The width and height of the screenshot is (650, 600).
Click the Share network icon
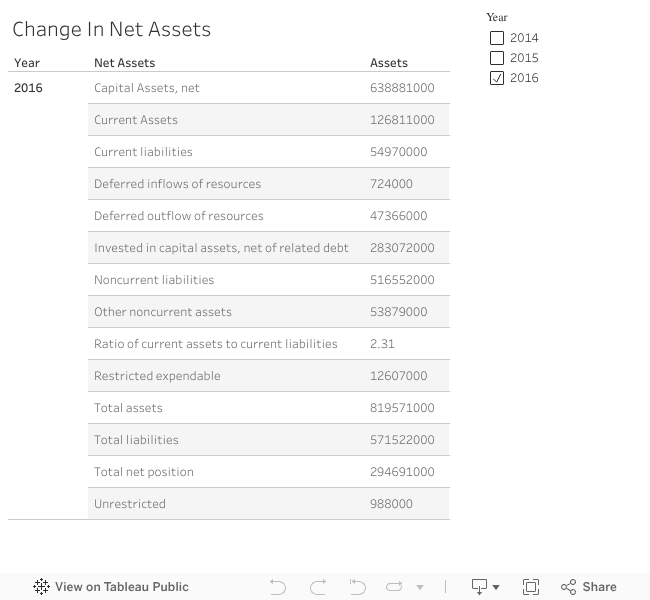(569, 587)
